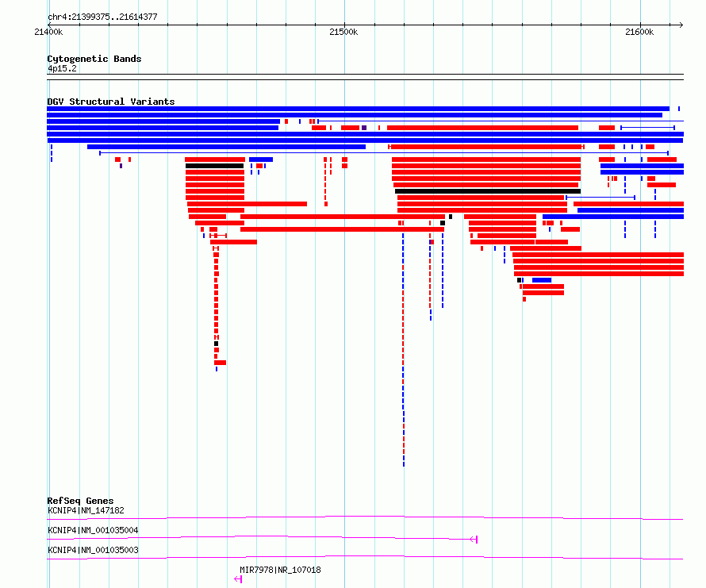Select the Cytogenetic Bands track title

tap(94, 59)
